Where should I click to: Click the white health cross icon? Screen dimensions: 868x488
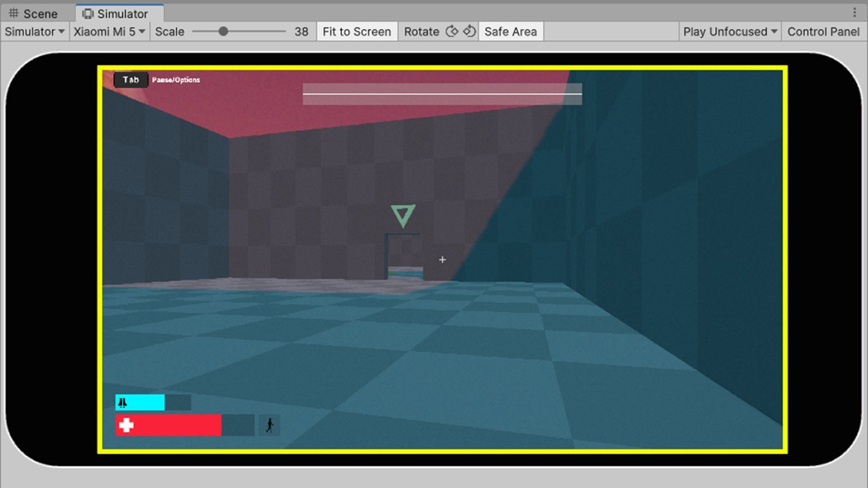[126, 425]
